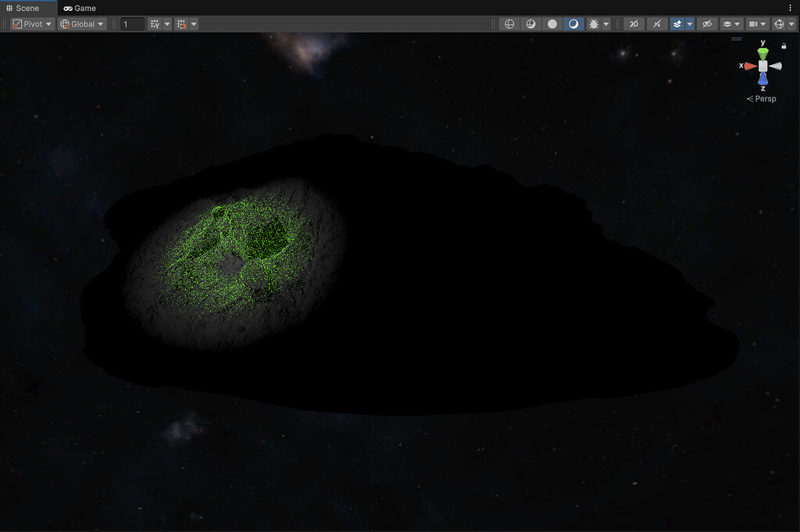Screen dimensions: 800x532
Task: Toggle the 2D view mode icon
Action: [634, 23]
